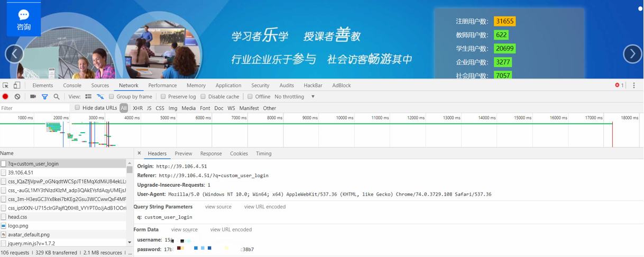Clear the network log

(x=17, y=97)
